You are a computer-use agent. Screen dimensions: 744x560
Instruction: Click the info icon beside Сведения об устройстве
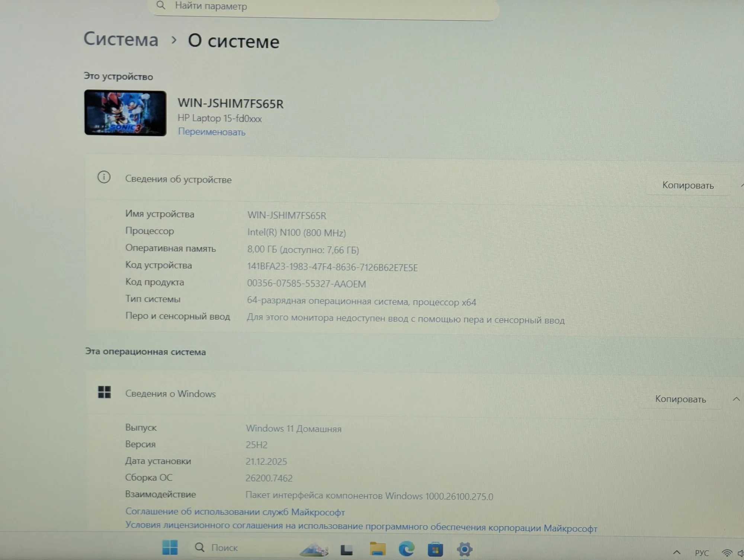(x=104, y=177)
